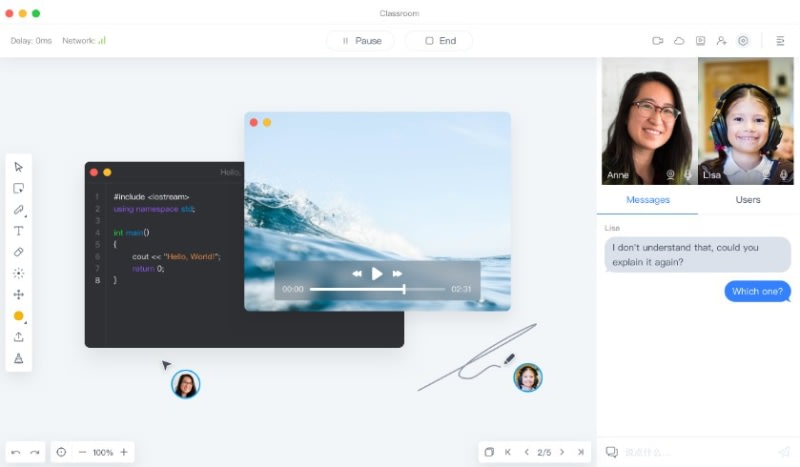
Task: Select the move/pan tool
Action: tap(18, 294)
